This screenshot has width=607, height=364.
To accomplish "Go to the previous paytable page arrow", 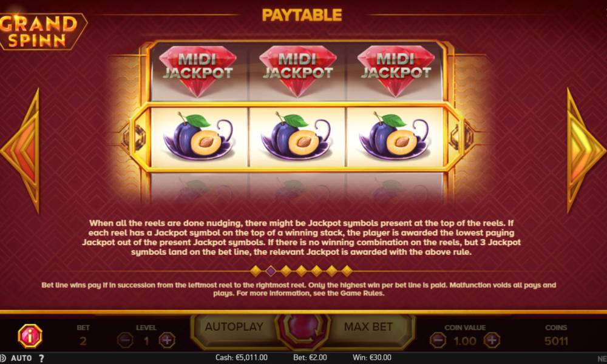I will pyautogui.click(x=20, y=150).
